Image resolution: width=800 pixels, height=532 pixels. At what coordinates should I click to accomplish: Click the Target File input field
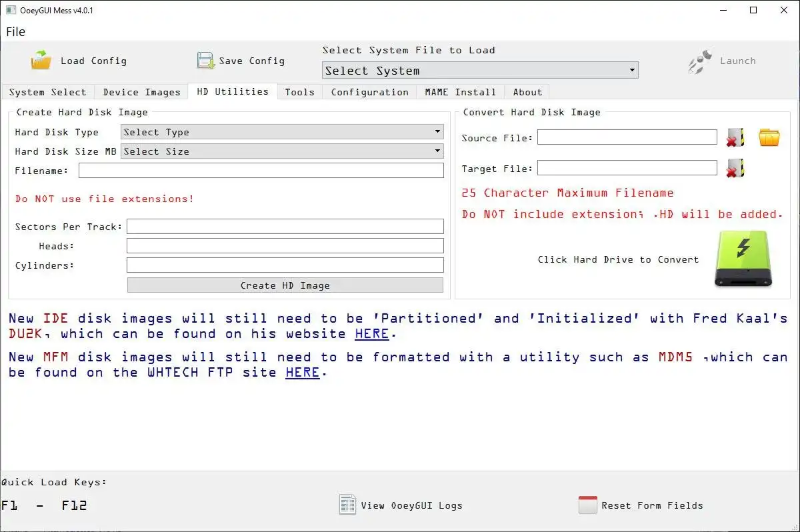tap(627, 168)
